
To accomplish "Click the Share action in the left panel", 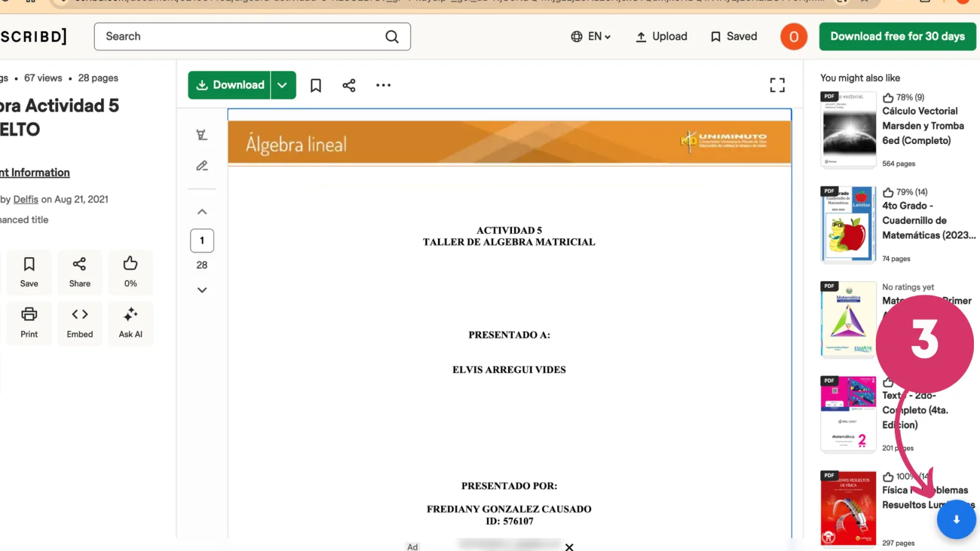I will (80, 272).
